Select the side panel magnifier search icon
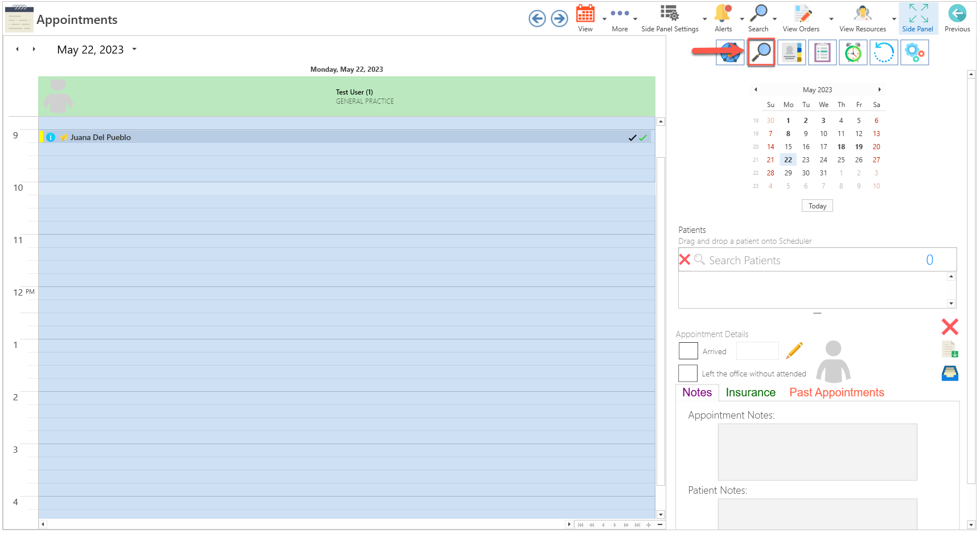Screen dimensions: 980x533 (761, 52)
